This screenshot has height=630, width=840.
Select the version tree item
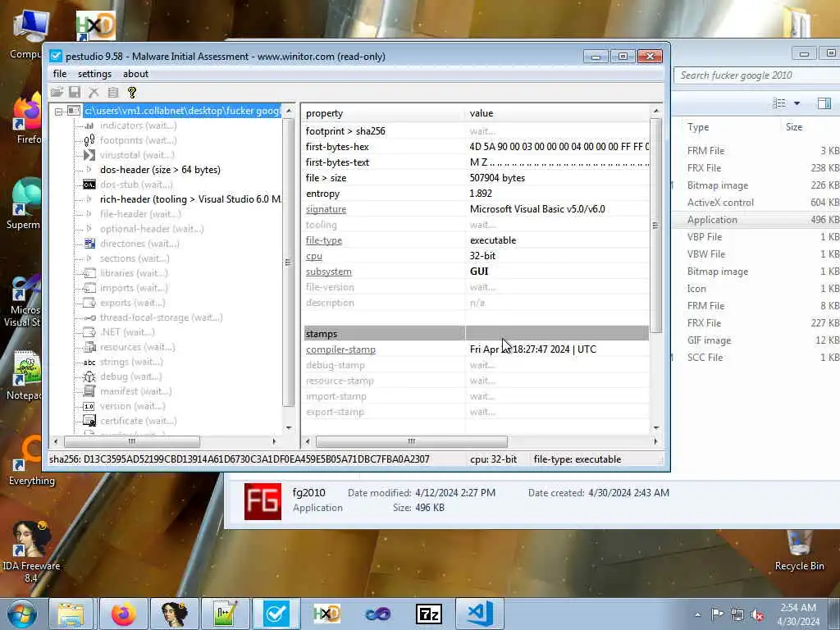(132, 406)
